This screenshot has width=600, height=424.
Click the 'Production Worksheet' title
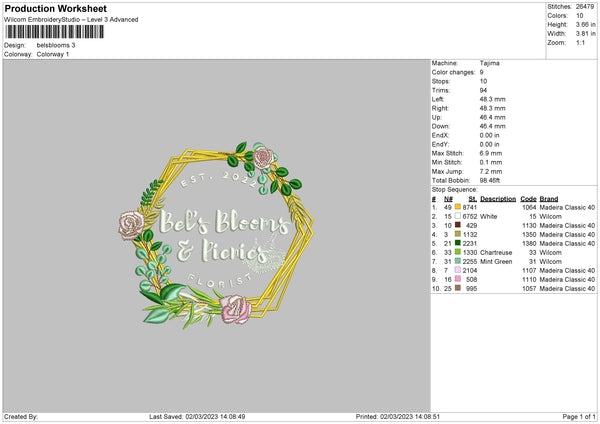click(55, 8)
